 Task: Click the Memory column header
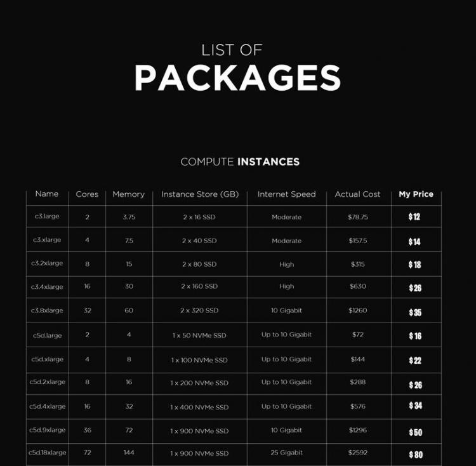[x=128, y=194]
